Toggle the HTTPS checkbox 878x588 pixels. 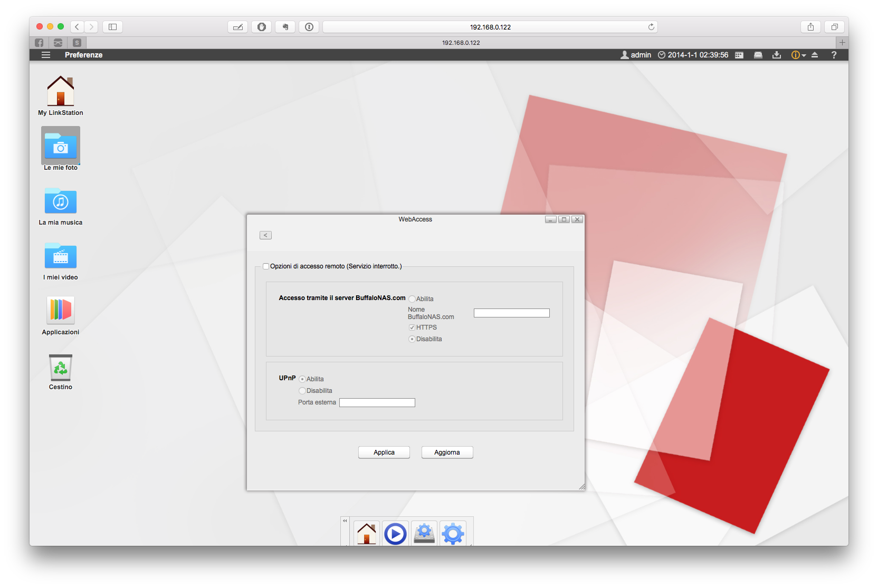(x=412, y=327)
